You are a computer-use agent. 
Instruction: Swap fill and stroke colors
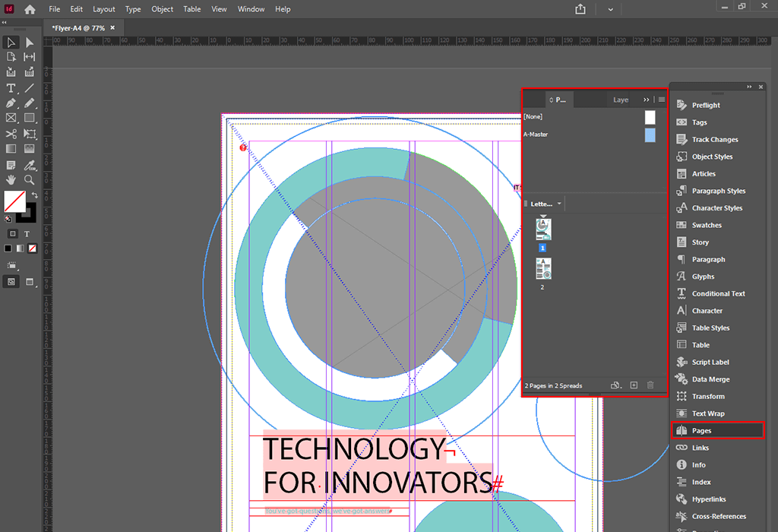(x=34, y=195)
